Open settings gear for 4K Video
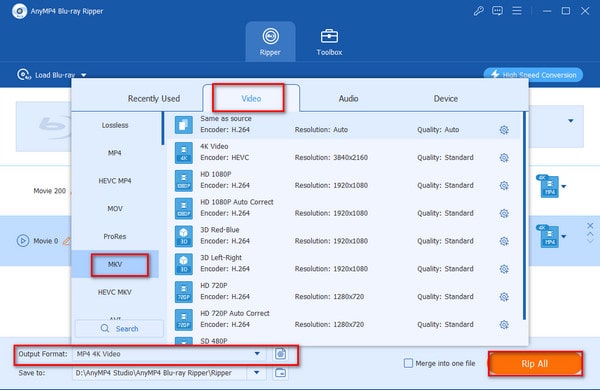This screenshot has width=600, height=390. click(x=504, y=158)
